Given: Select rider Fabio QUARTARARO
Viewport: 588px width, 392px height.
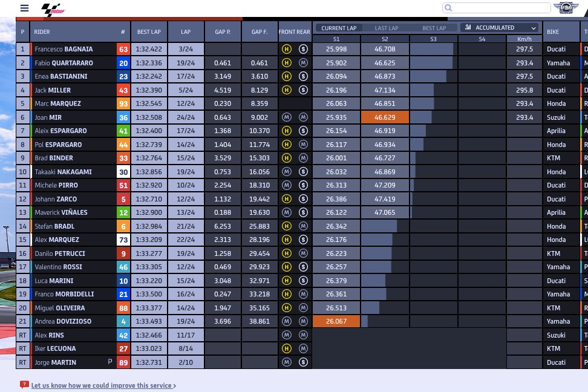Looking at the screenshot, I should [64, 63].
